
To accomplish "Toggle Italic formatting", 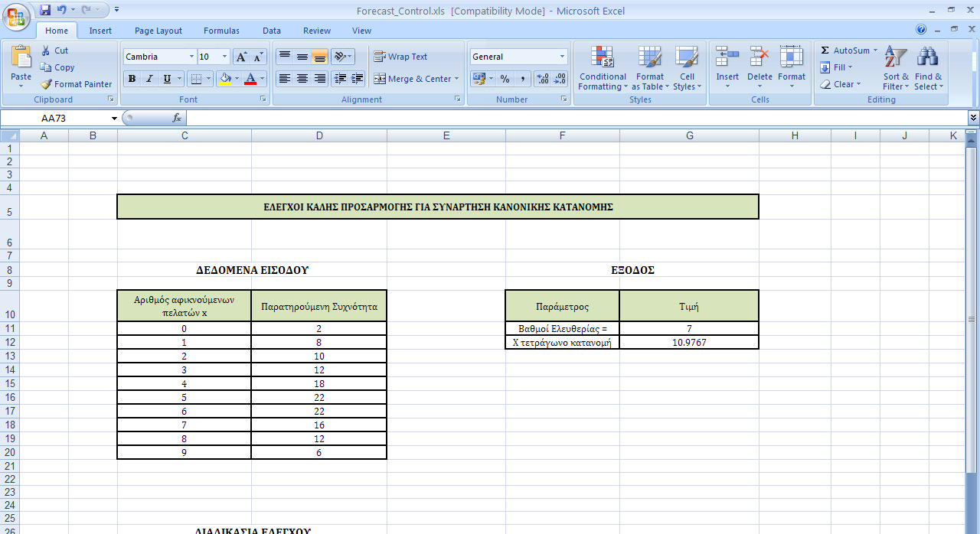I will pos(149,79).
